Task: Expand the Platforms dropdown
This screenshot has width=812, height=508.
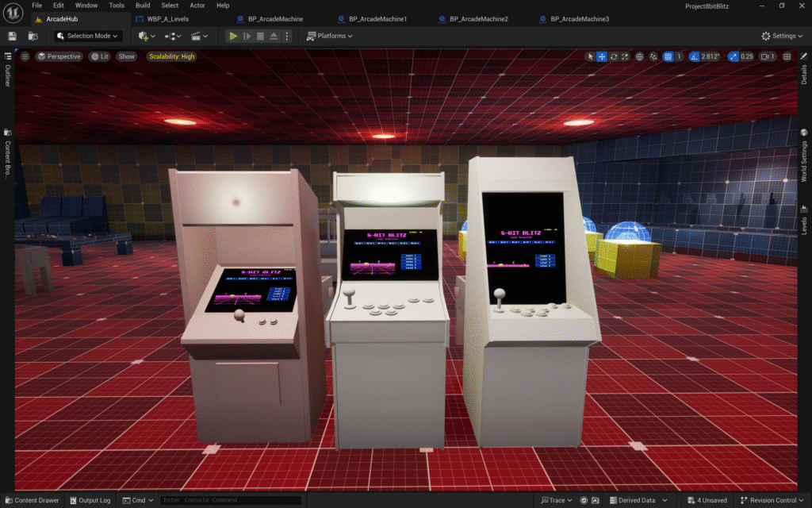Action: (x=330, y=36)
